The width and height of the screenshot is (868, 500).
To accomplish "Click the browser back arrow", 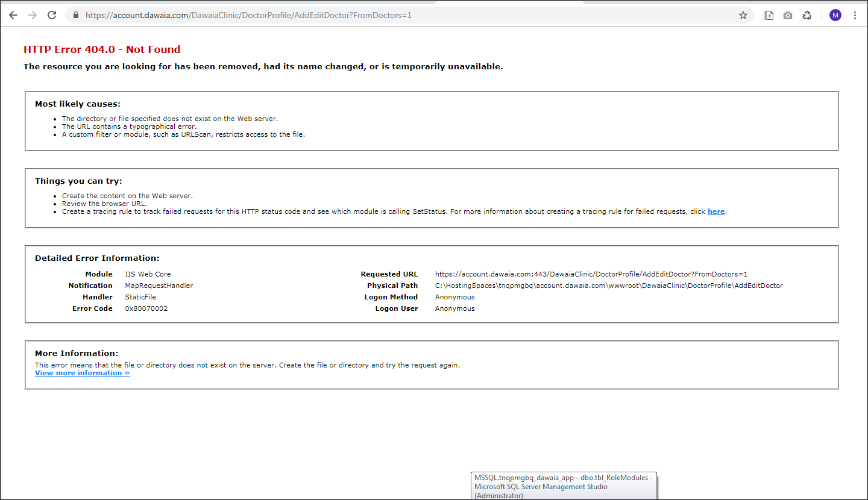I will tap(13, 15).
